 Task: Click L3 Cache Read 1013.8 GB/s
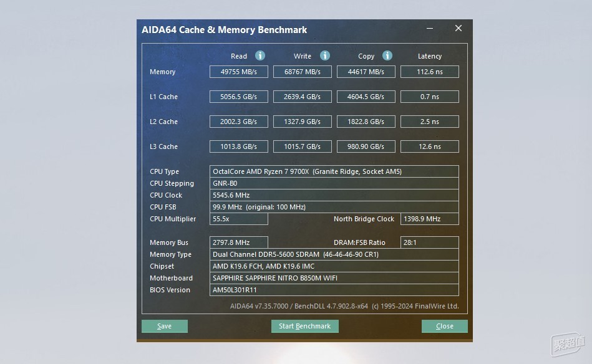[x=239, y=146]
